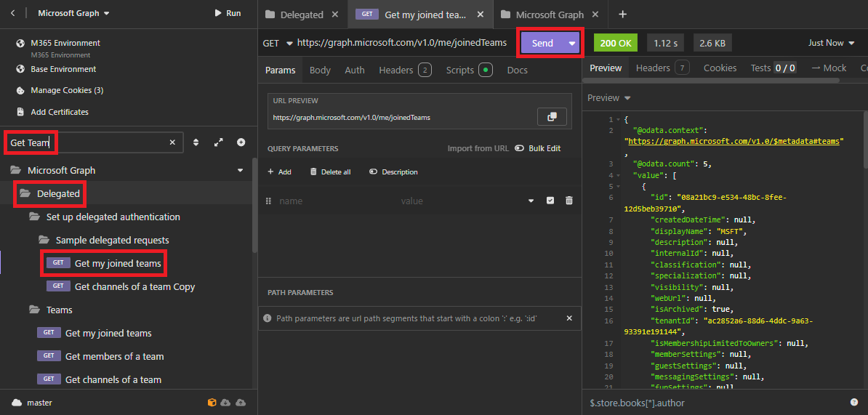This screenshot has height=415, width=868.
Task: Delete the parameter with trash icon
Action: 569,201
